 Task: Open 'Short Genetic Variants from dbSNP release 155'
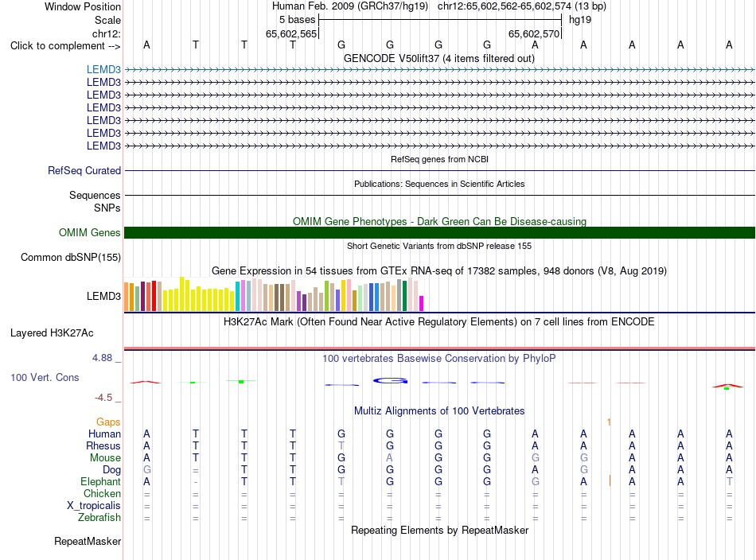[439, 246]
